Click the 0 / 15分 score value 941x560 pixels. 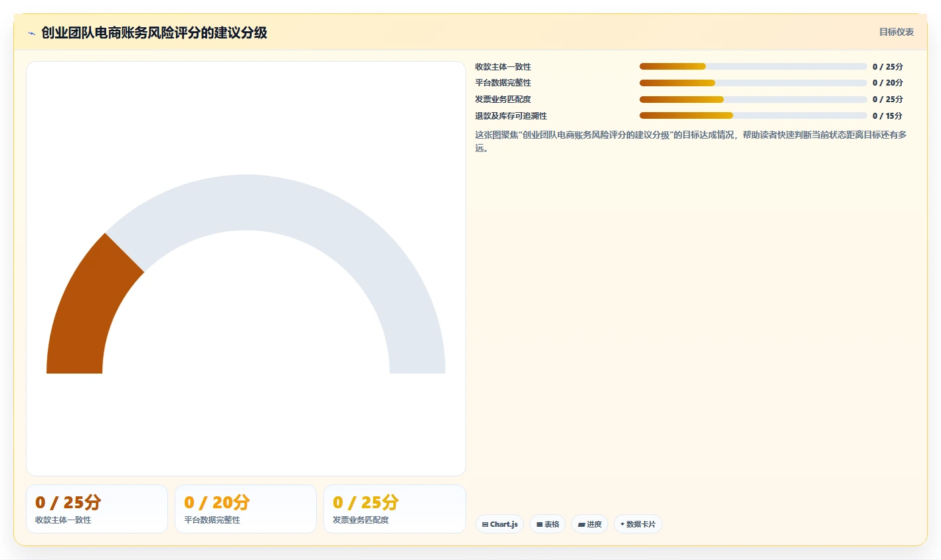coord(887,115)
